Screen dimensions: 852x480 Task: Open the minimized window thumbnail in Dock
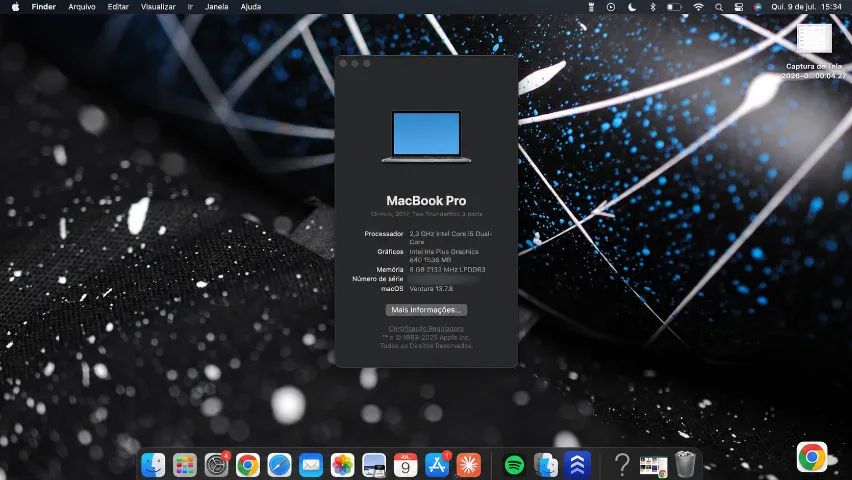[x=653, y=466]
